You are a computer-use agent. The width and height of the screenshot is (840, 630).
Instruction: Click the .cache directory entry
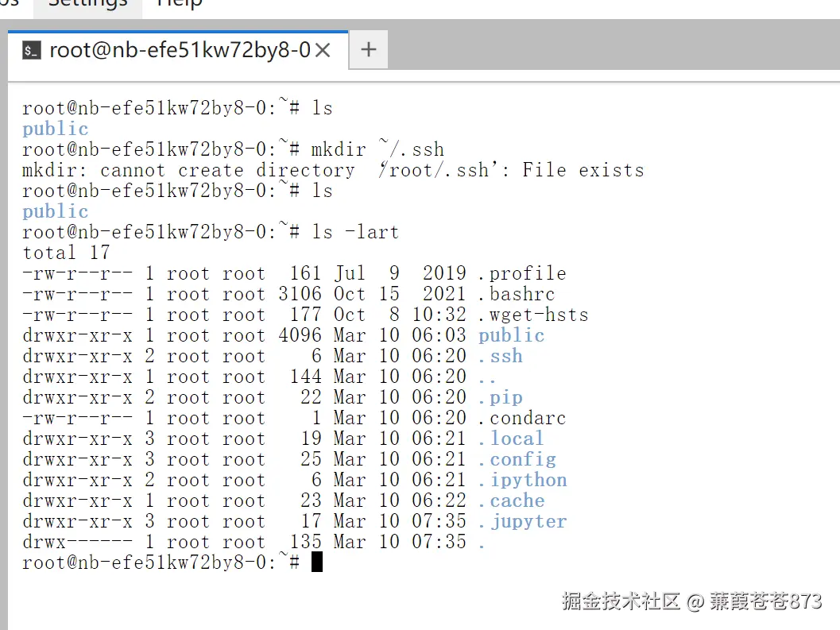point(512,501)
